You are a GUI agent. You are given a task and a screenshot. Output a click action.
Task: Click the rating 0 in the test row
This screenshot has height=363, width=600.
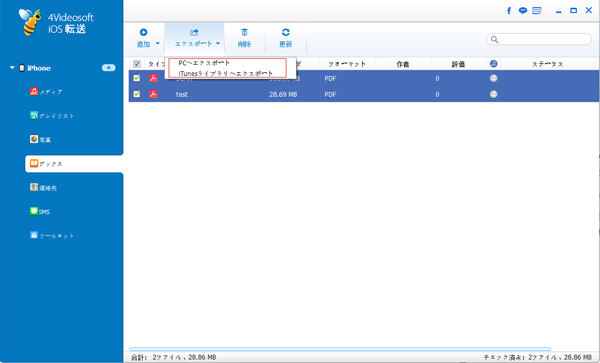pyautogui.click(x=437, y=94)
